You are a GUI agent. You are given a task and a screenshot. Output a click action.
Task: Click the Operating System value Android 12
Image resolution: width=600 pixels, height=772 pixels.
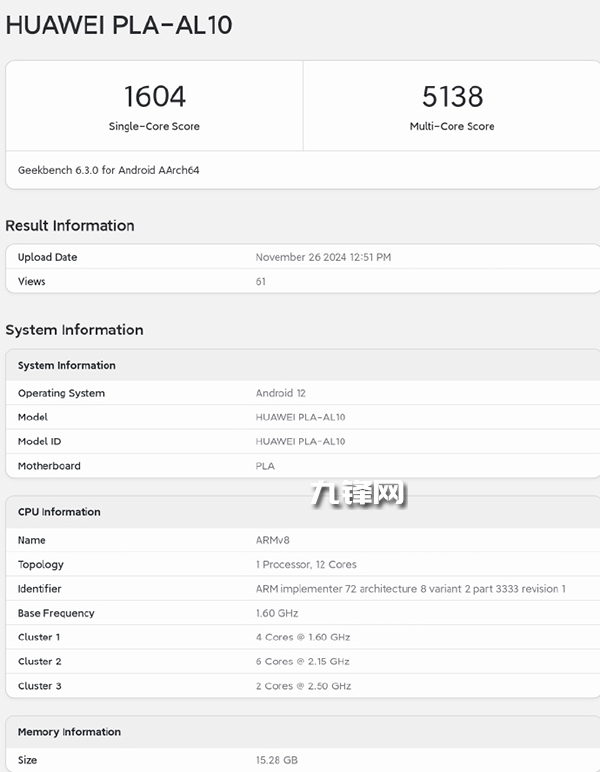[x=281, y=393]
